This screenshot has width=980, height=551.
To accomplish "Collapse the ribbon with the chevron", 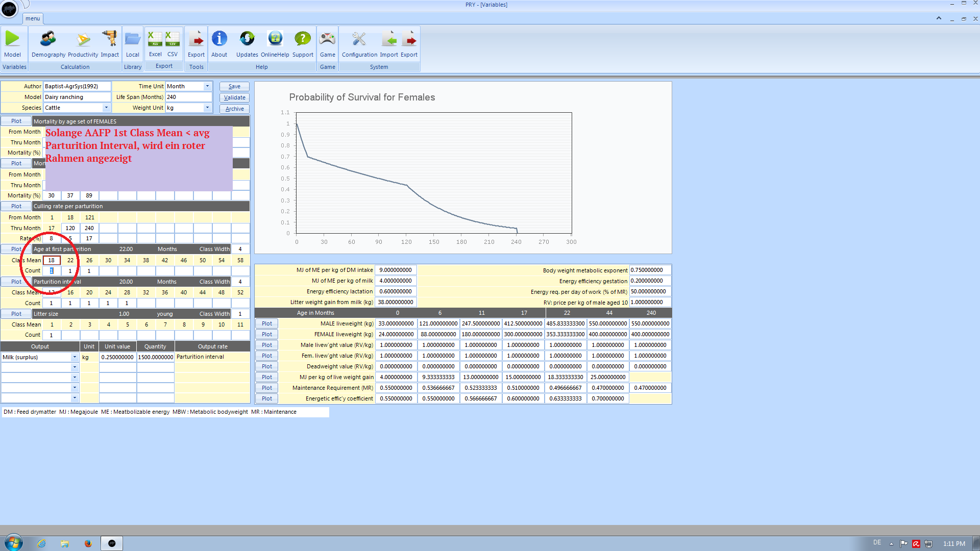I will click(x=939, y=18).
